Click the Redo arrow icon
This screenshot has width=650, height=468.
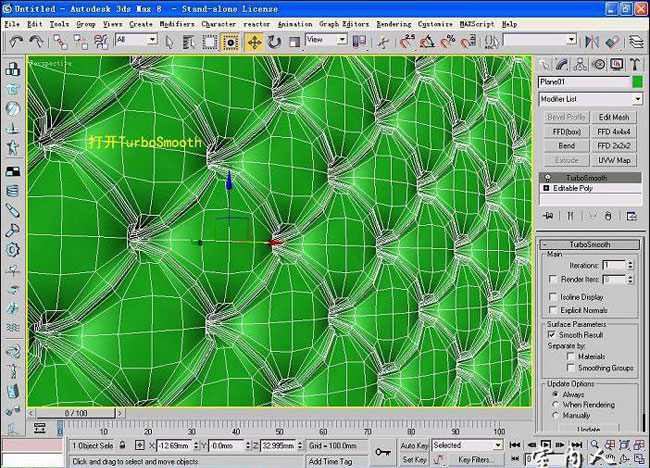pos(36,42)
